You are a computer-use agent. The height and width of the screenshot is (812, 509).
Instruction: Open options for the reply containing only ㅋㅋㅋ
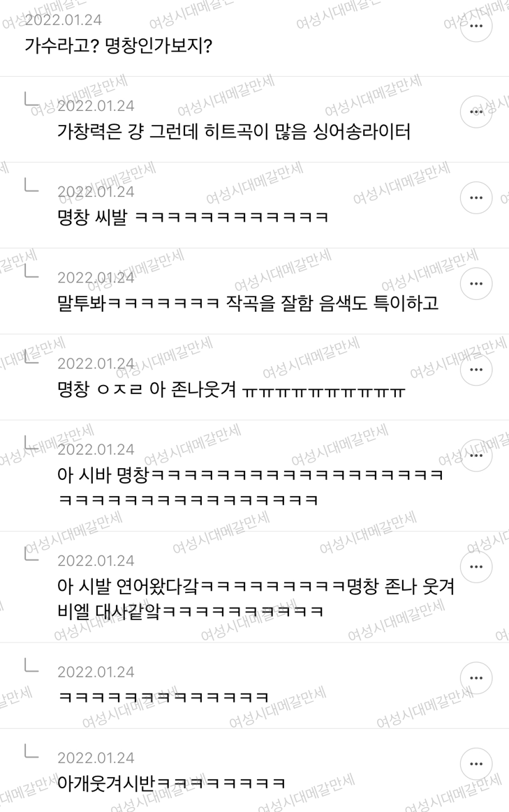click(x=475, y=678)
